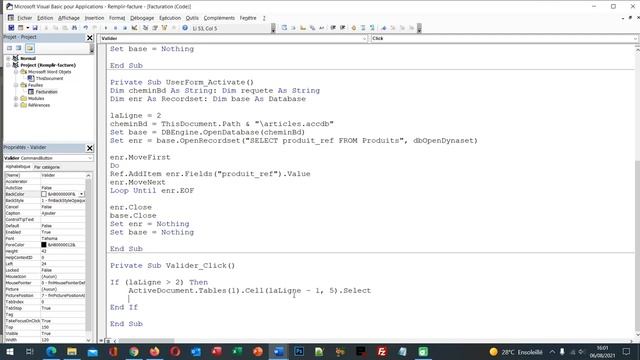Click the Indent icon in Edit toolbar
The height and width of the screenshot is (360, 640).
coord(333,28)
